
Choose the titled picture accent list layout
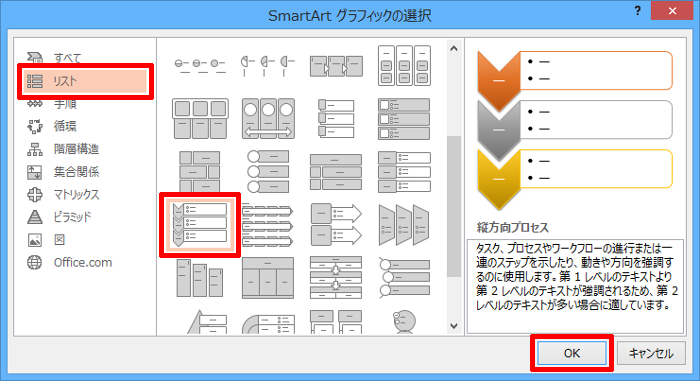point(336,172)
